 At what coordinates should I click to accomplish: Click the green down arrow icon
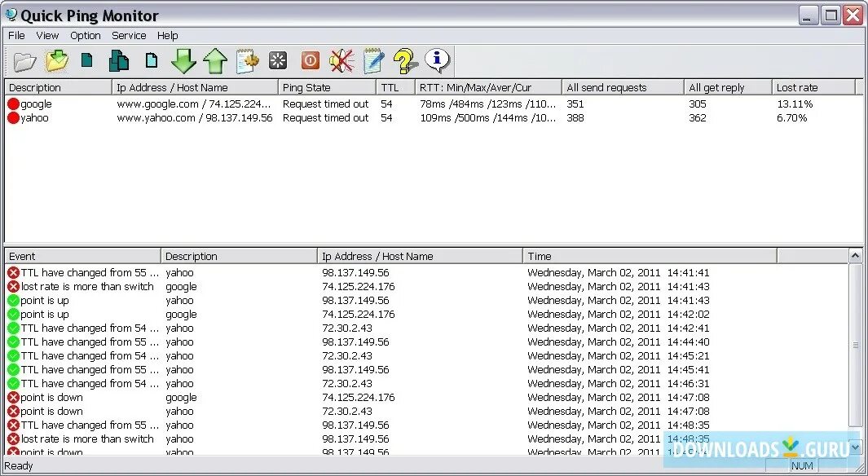pos(183,60)
